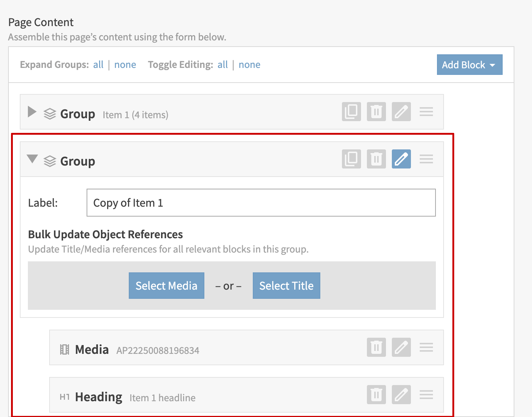Expand the collapsed Item 1 group

tap(32, 112)
